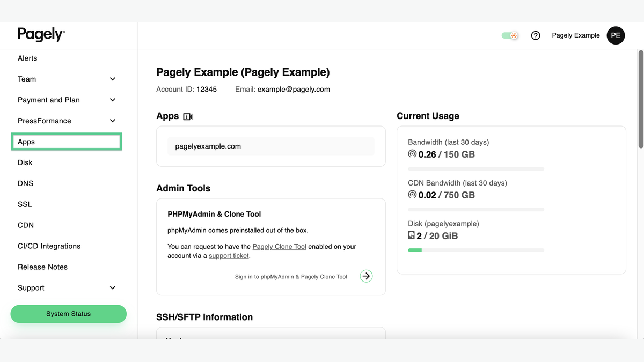Click the System Status button

69,314
